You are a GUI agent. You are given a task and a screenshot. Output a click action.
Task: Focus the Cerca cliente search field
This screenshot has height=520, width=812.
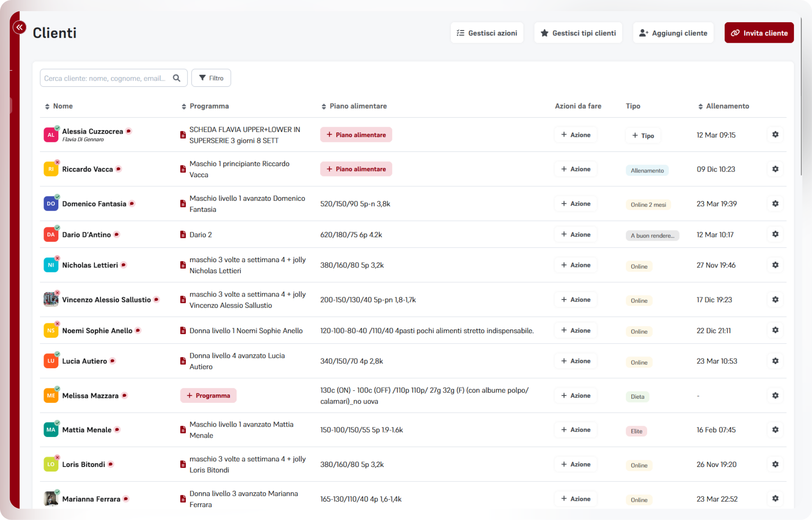[x=105, y=78]
